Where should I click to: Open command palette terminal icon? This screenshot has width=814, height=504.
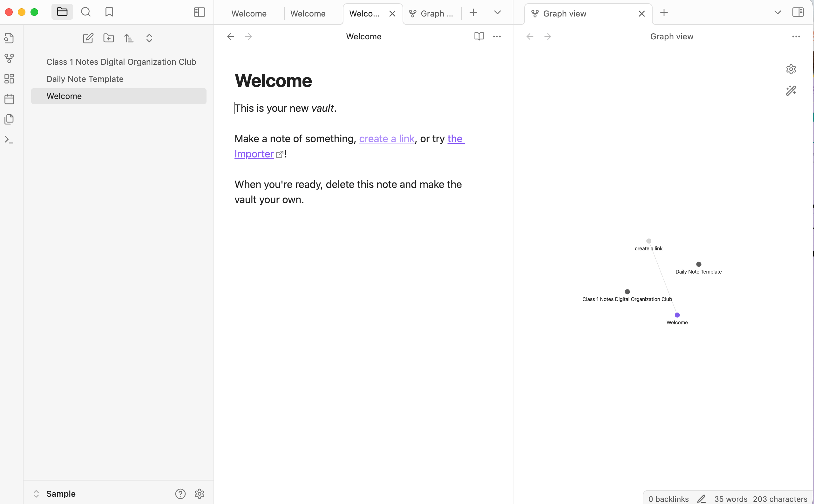9,140
